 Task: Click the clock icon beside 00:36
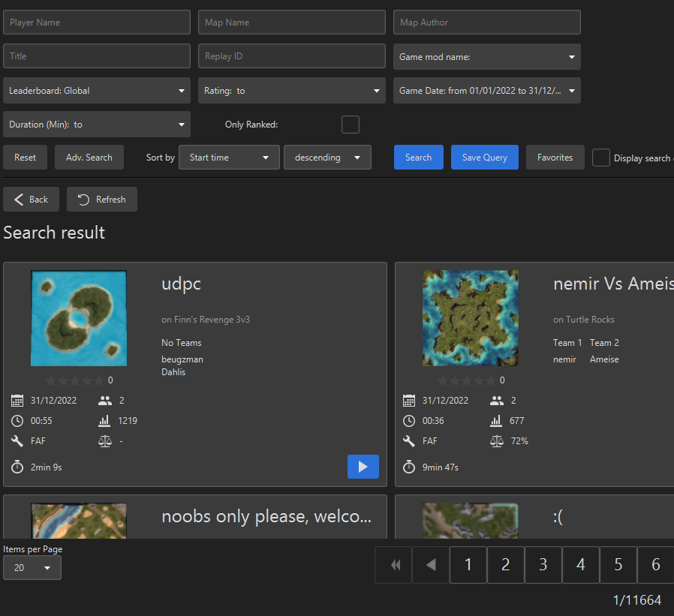point(409,421)
